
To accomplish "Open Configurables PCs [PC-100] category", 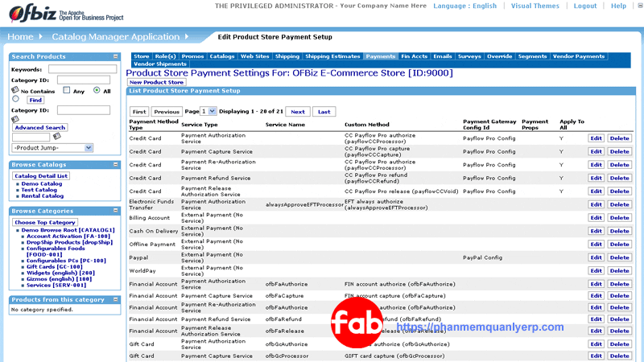I will (x=66, y=261).
